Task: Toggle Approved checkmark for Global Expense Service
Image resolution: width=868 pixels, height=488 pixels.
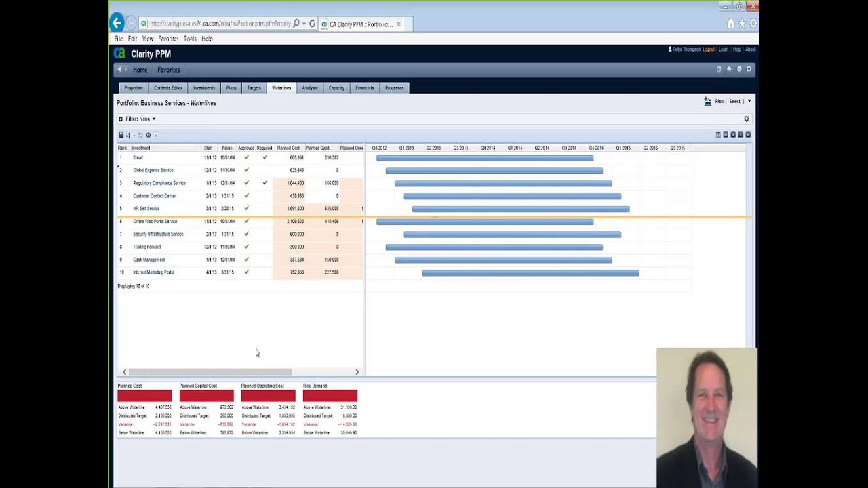Action: coord(246,170)
